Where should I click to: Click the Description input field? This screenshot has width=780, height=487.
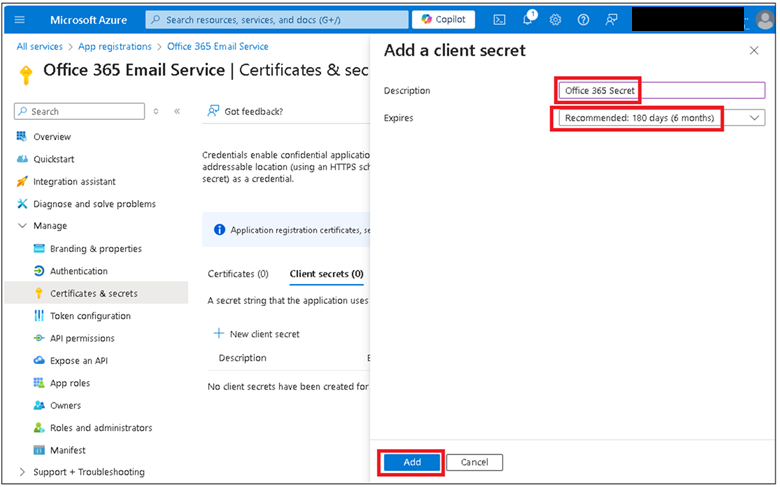click(662, 91)
